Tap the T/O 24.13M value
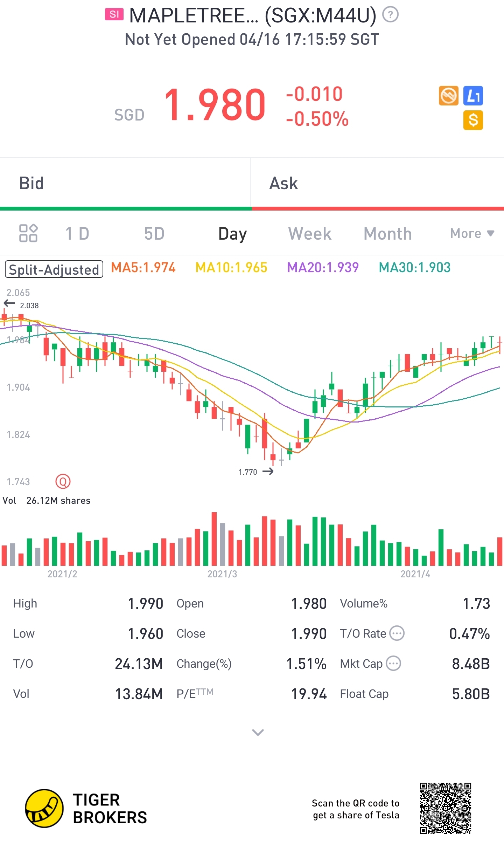 pos(139,664)
